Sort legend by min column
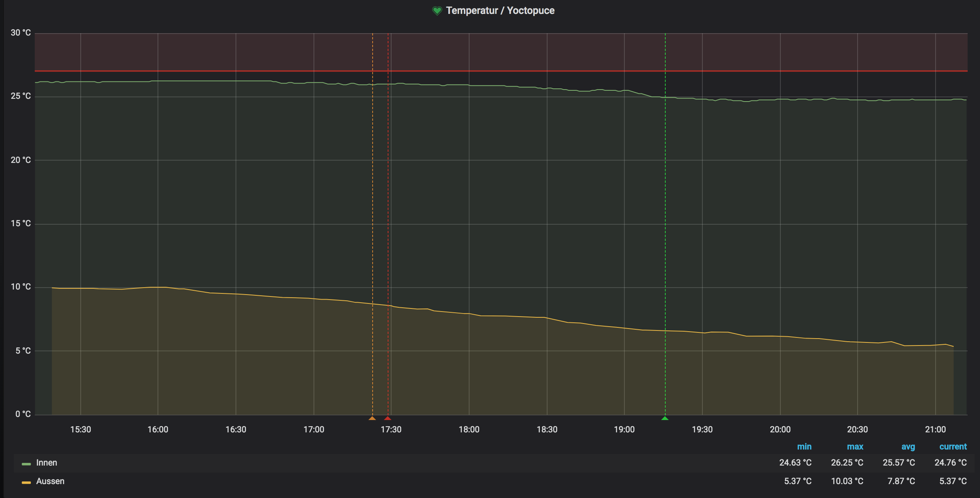The width and height of the screenshot is (980, 498). point(804,447)
